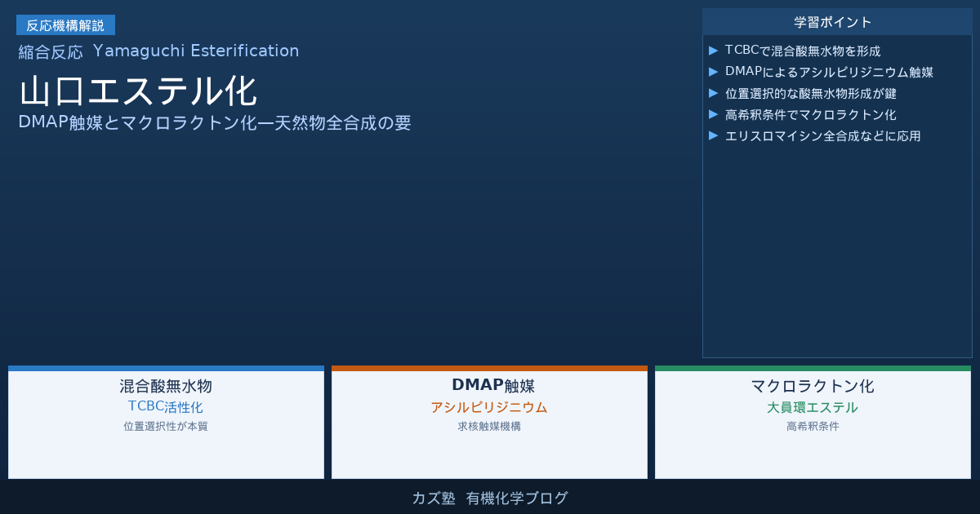Select the 位置選択性が本質 caption

click(x=166, y=426)
